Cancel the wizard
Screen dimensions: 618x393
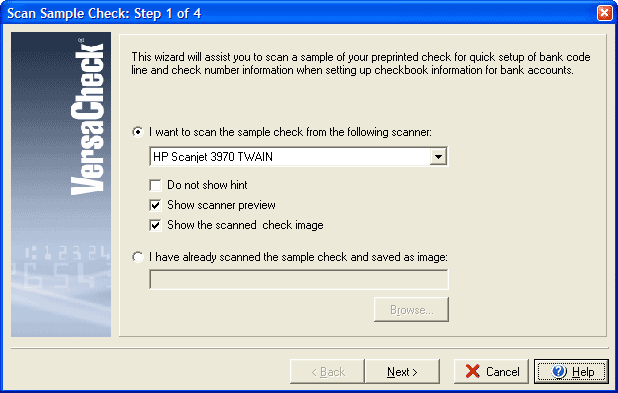click(491, 371)
